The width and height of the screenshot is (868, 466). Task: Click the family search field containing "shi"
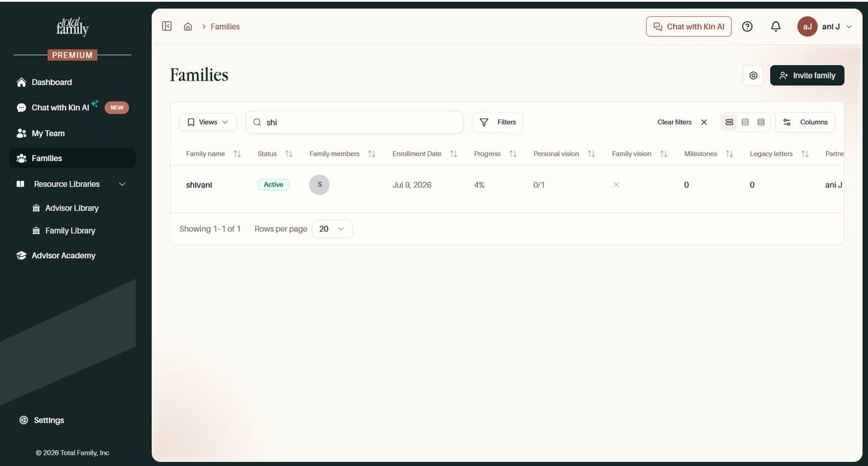coord(355,122)
